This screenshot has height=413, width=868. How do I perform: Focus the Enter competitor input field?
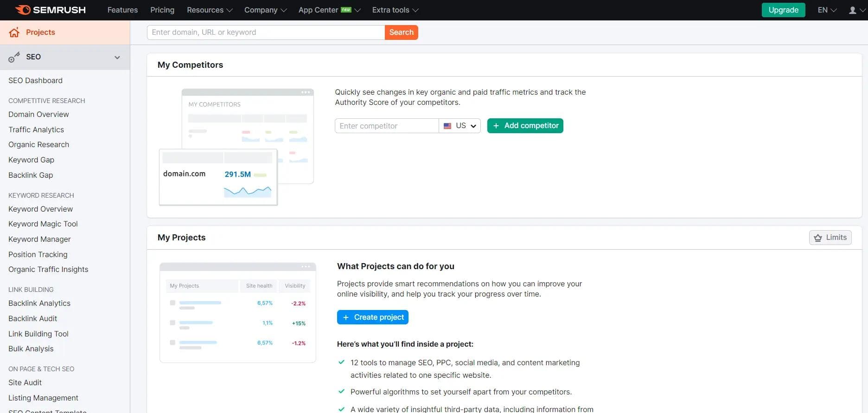click(386, 126)
